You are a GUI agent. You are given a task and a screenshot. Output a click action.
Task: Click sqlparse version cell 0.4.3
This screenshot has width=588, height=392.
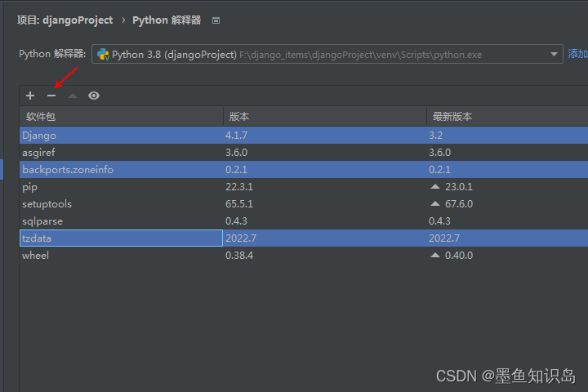coord(236,221)
